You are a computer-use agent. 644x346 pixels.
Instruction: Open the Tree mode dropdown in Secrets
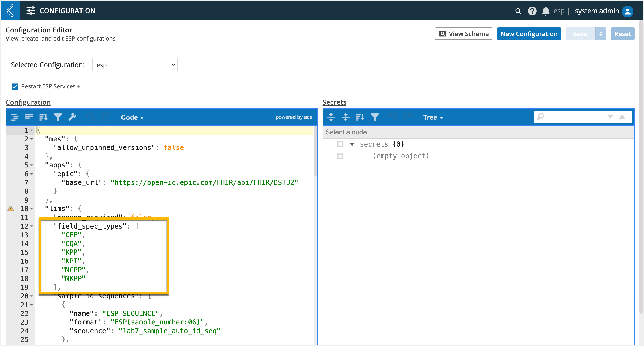(433, 117)
